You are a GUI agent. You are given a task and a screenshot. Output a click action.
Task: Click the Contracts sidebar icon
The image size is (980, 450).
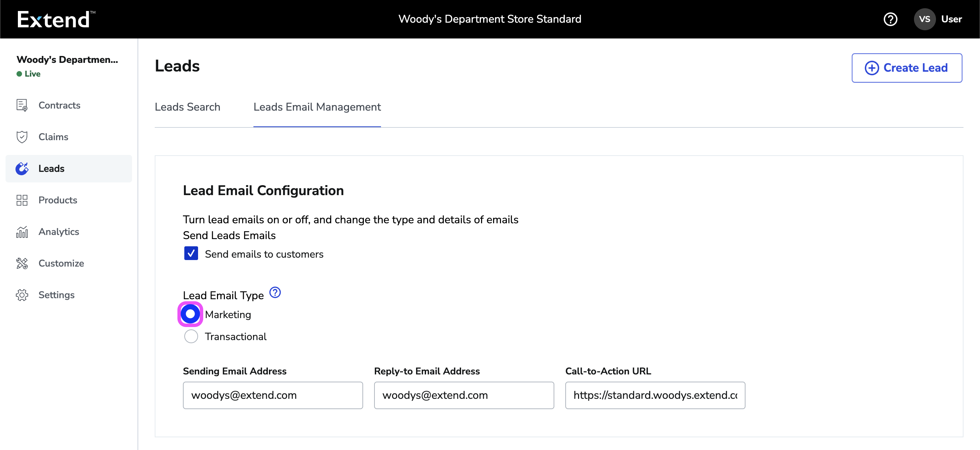22,105
